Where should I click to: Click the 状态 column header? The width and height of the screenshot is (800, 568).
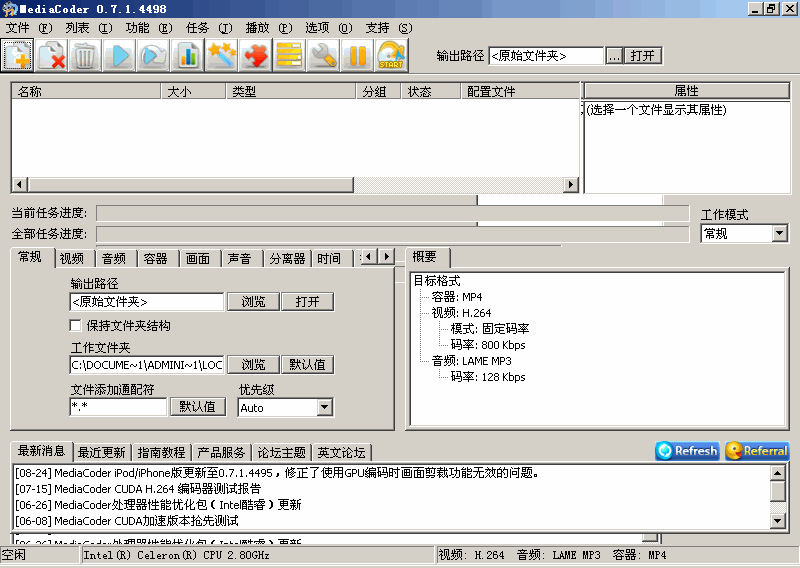coord(431,91)
